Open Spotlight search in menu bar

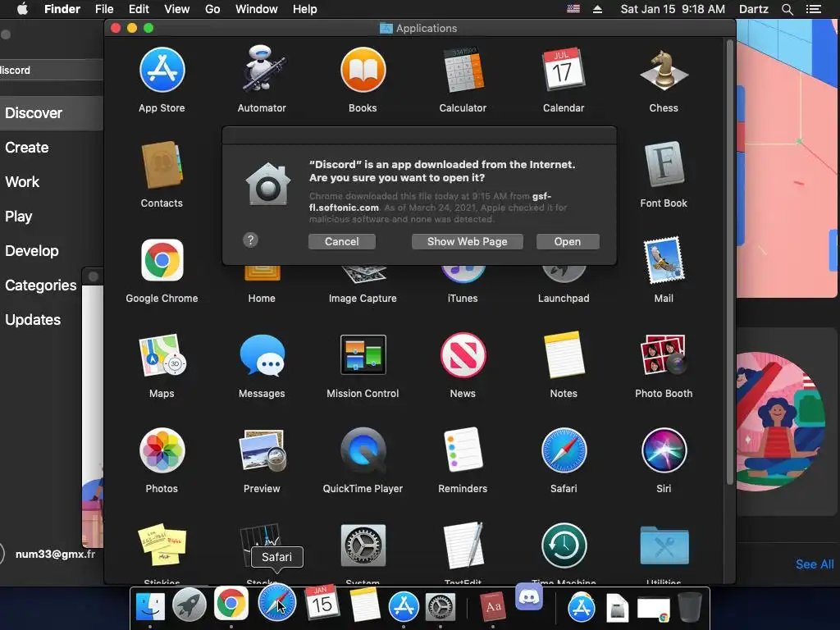coord(787,9)
